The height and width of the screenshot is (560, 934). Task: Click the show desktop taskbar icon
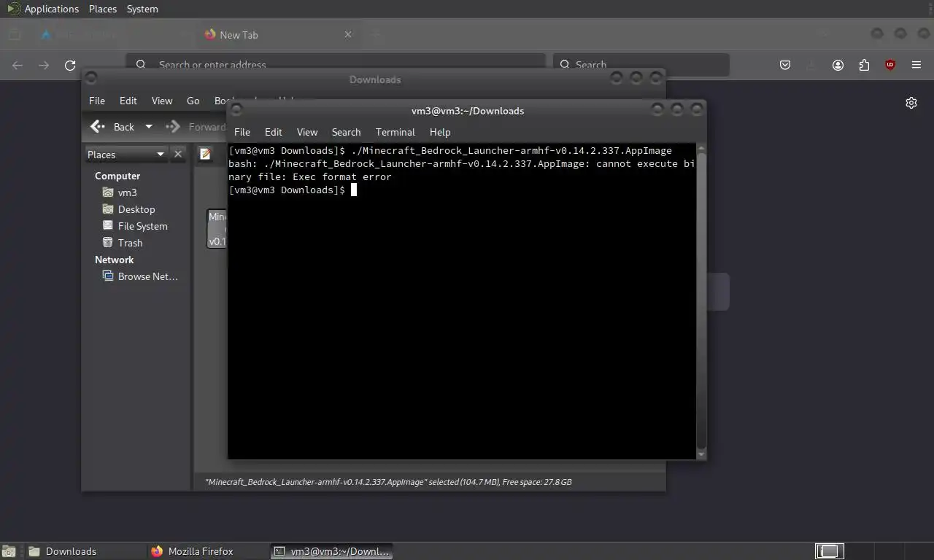[x=9, y=551]
